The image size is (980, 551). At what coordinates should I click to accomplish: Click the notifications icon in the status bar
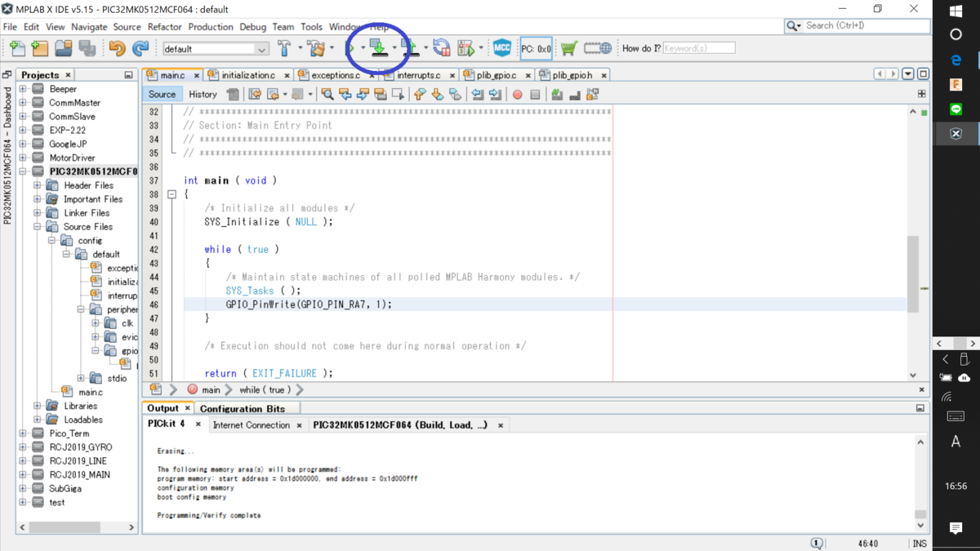tap(817, 543)
